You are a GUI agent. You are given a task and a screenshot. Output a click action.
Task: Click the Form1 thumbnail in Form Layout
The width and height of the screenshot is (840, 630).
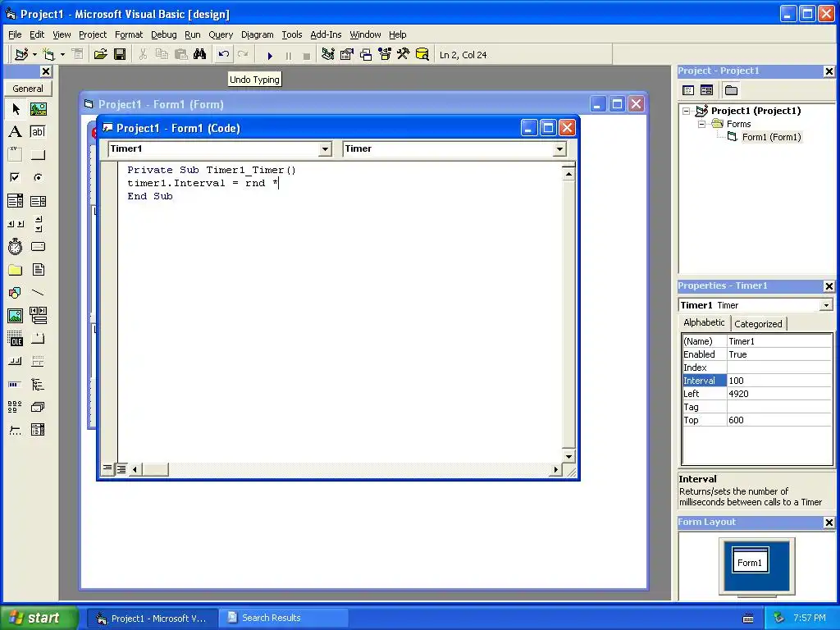750,561
